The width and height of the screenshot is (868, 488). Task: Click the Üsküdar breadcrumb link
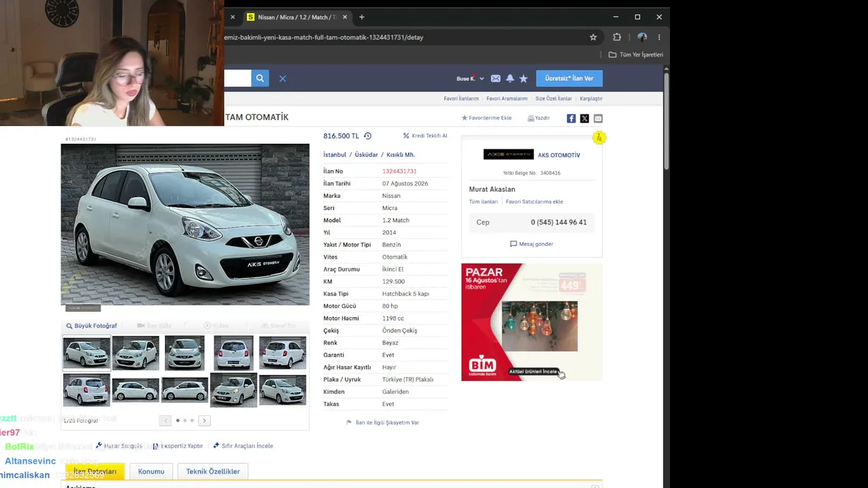[366, 155]
